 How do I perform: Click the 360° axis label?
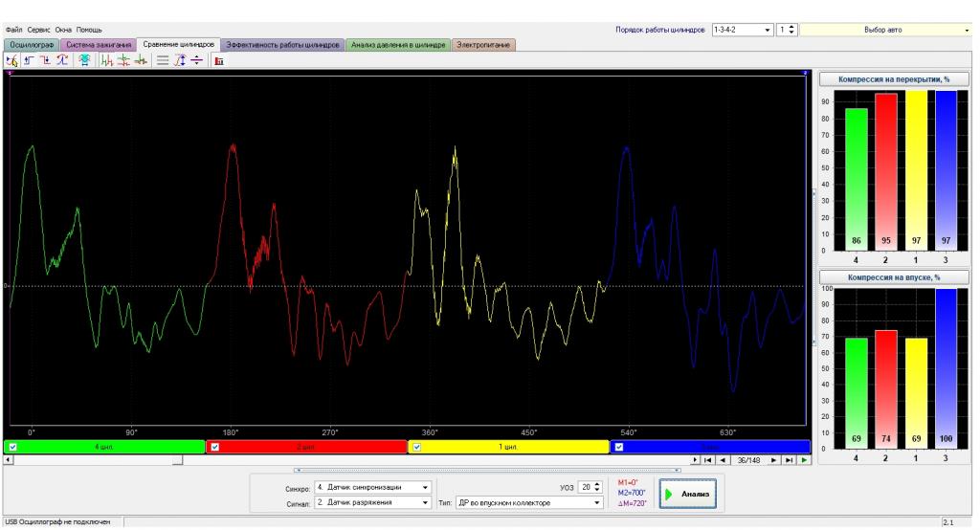[x=430, y=431]
